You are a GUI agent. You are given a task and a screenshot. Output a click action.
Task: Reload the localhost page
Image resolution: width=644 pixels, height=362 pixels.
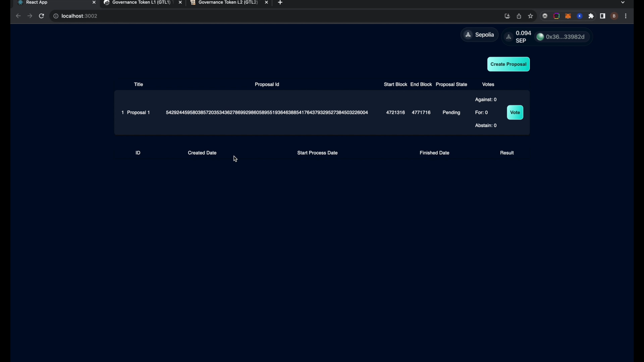pos(41,16)
